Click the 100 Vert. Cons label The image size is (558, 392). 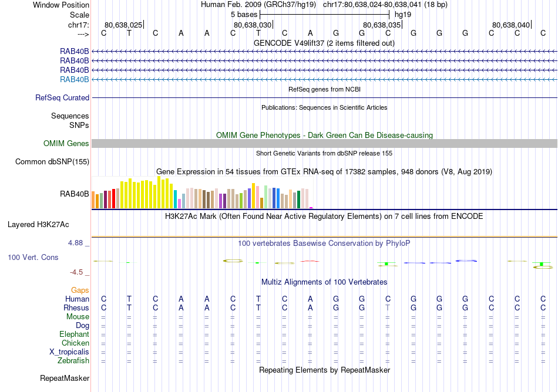point(33,257)
